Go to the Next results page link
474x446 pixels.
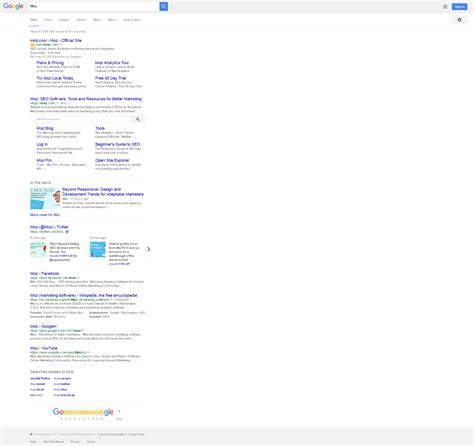coord(119,419)
